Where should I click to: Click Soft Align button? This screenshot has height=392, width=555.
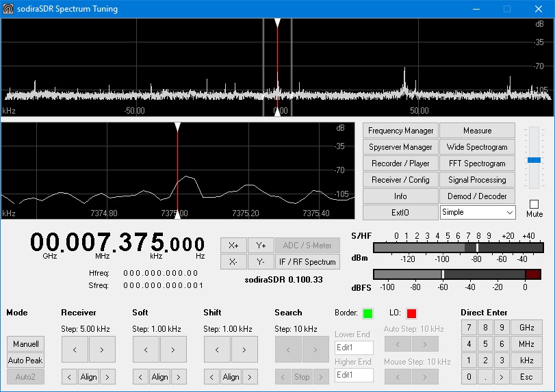(159, 377)
